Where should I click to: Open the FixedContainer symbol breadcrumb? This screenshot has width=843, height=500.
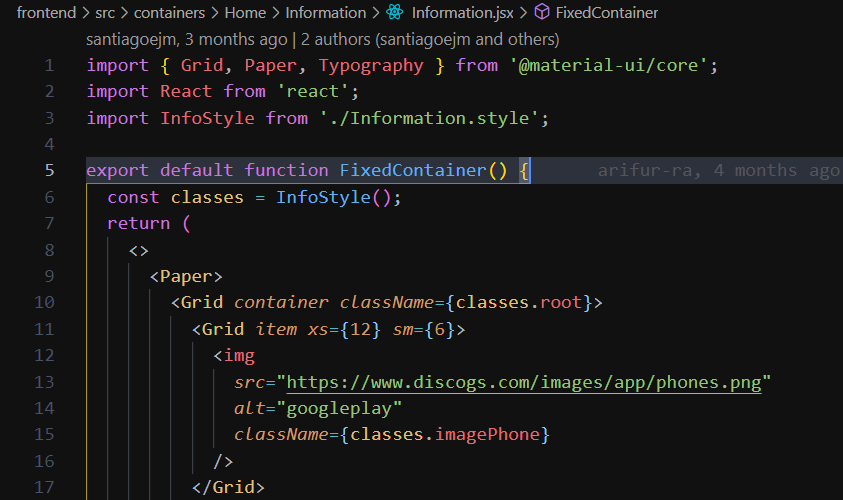606,12
